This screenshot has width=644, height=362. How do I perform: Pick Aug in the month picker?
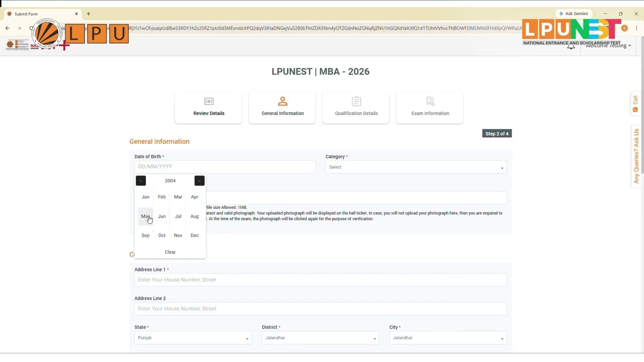coord(195,216)
